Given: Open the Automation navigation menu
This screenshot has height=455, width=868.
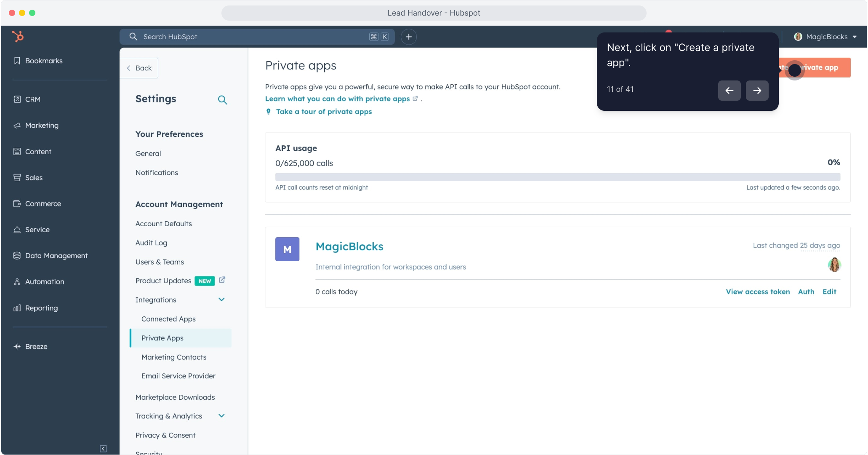Looking at the screenshot, I should coord(45,282).
